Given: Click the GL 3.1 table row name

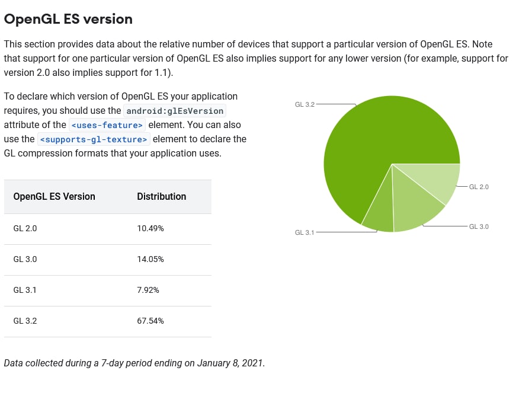Looking at the screenshot, I should click(x=25, y=290).
